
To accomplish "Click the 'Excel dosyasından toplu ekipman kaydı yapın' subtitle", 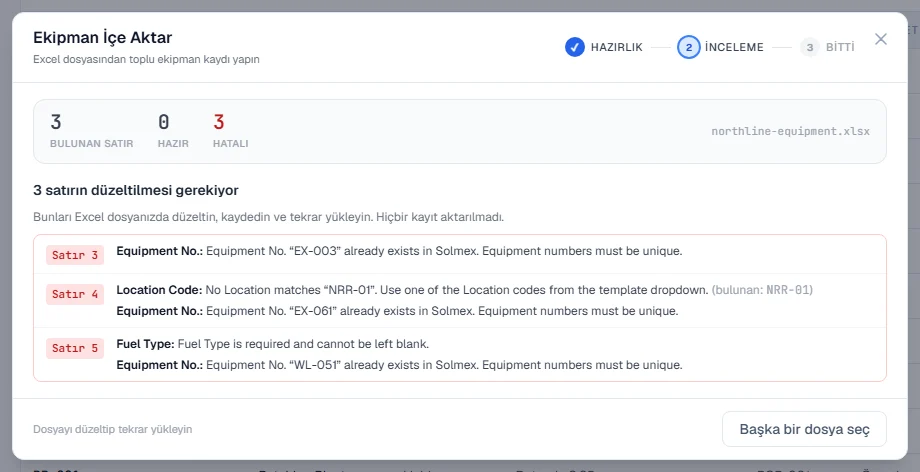I will point(146,59).
